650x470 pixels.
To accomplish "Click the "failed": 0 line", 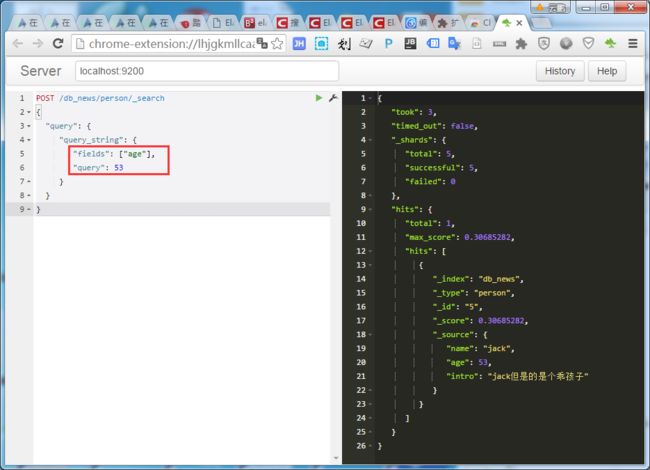I will pos(430,182).
